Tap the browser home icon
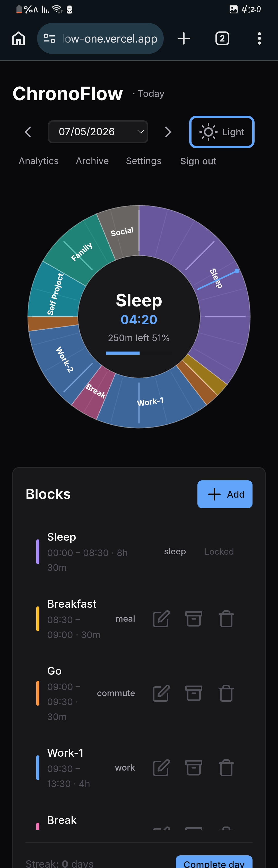The height and width of the screenshot is (868, 278). [x=19, y=38]
